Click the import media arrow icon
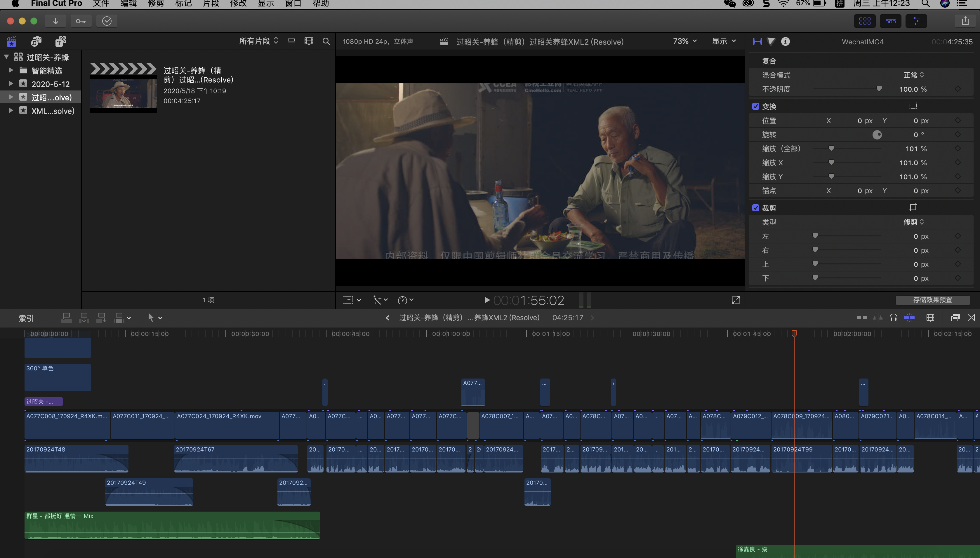 [x=55, y=21]
